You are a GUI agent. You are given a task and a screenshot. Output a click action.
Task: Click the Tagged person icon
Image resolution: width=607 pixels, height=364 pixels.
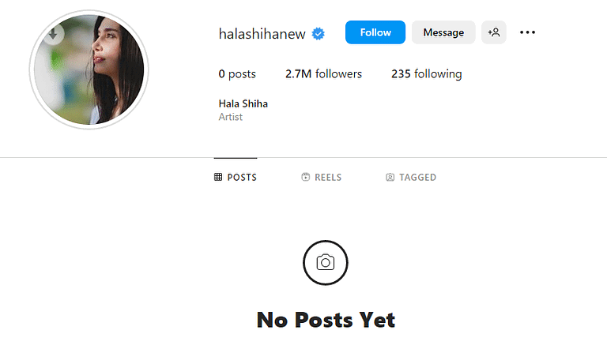[x=390, y=177]
